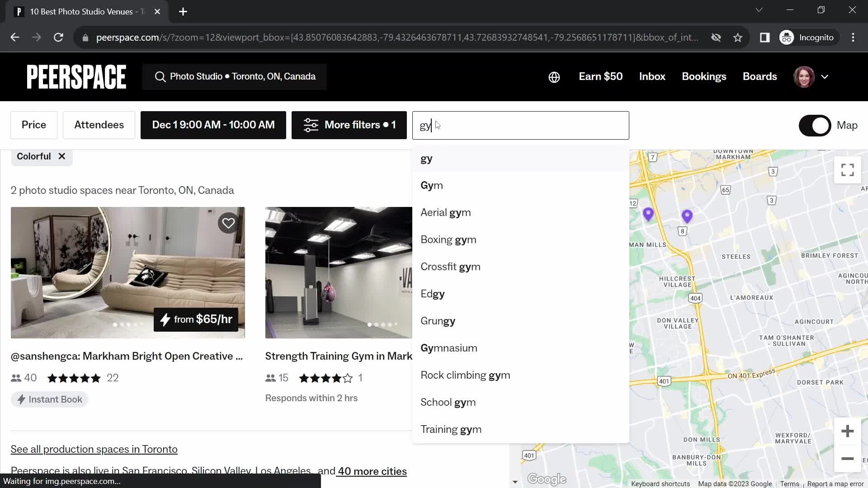Open Boards page
868x488 pixels.
click(x=760, y=77)
